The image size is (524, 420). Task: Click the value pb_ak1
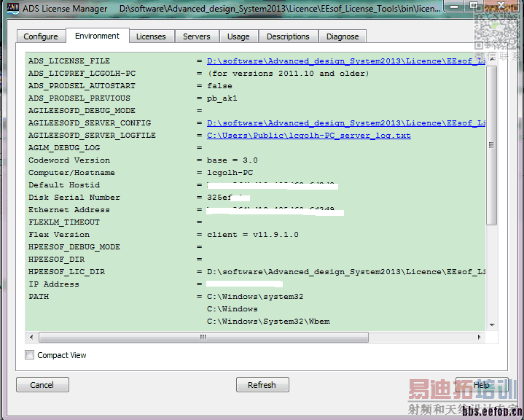click(222, 98)
